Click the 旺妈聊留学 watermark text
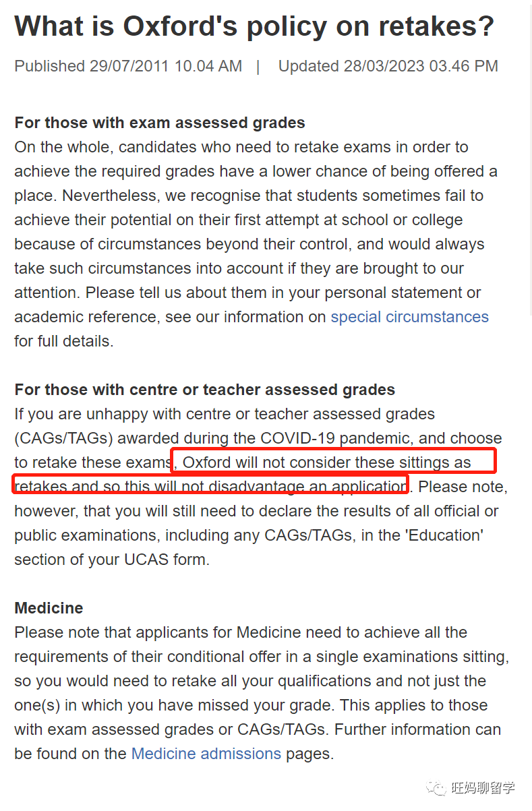Screen dimensions: 532x811 pos(483,788)
